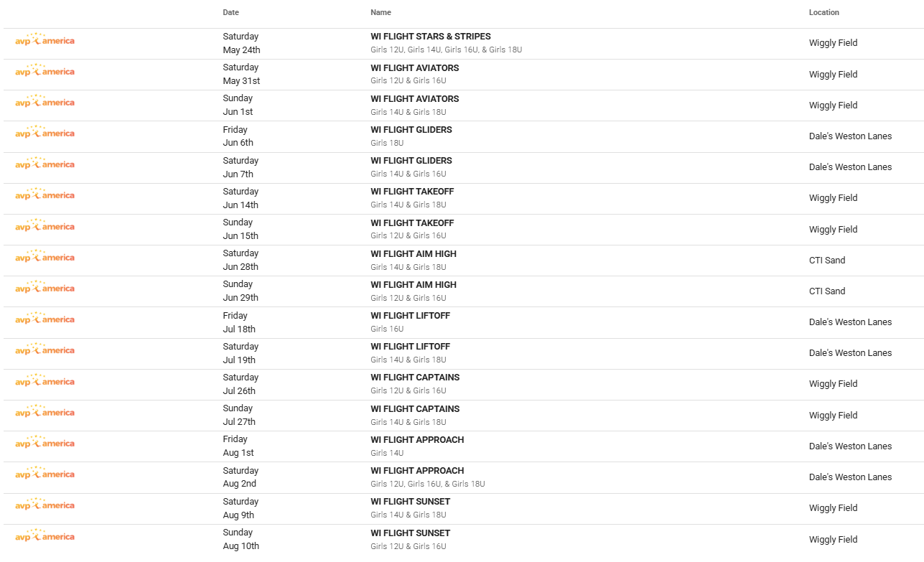Viewport: 924px width, 562px height.
Task: Click the Location column header
Action: click(x=824, y=12)
